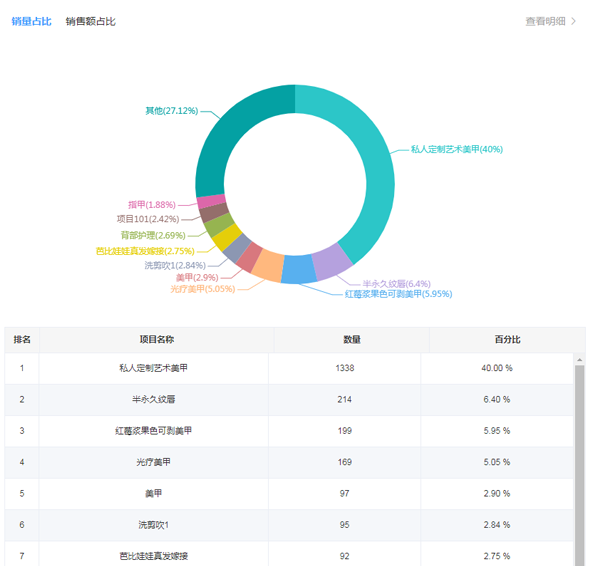590x566 pixels.
Task: Click chart label 其他(27.12%)
Action: (x=172, y=111)
